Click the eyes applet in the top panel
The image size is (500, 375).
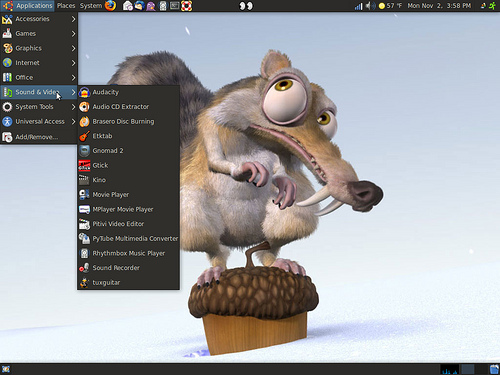[246, 6]
